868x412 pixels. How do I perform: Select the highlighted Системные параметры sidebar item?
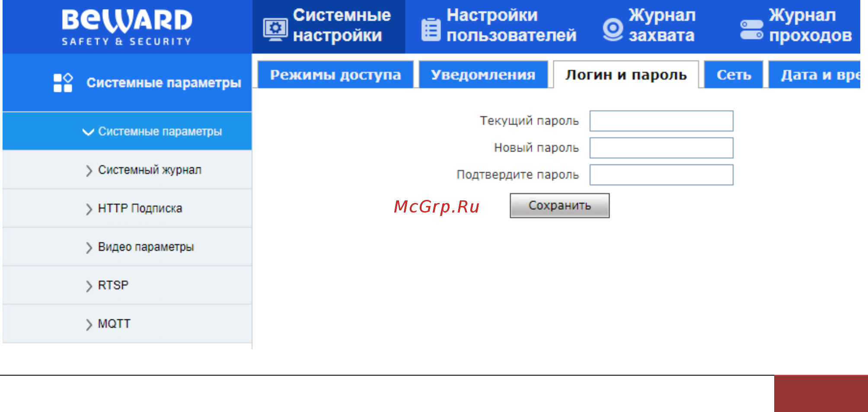tap(127, 131)
